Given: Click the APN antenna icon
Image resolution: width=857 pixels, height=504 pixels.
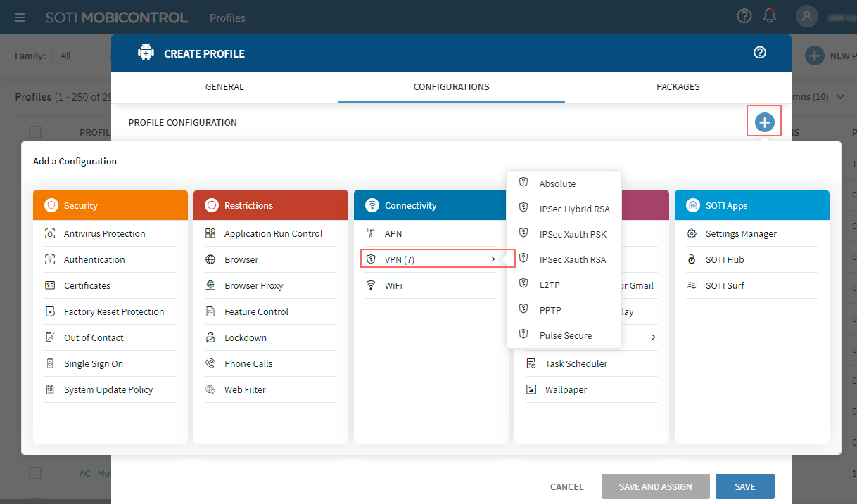Looking at the screenshot, I should 371,233.
